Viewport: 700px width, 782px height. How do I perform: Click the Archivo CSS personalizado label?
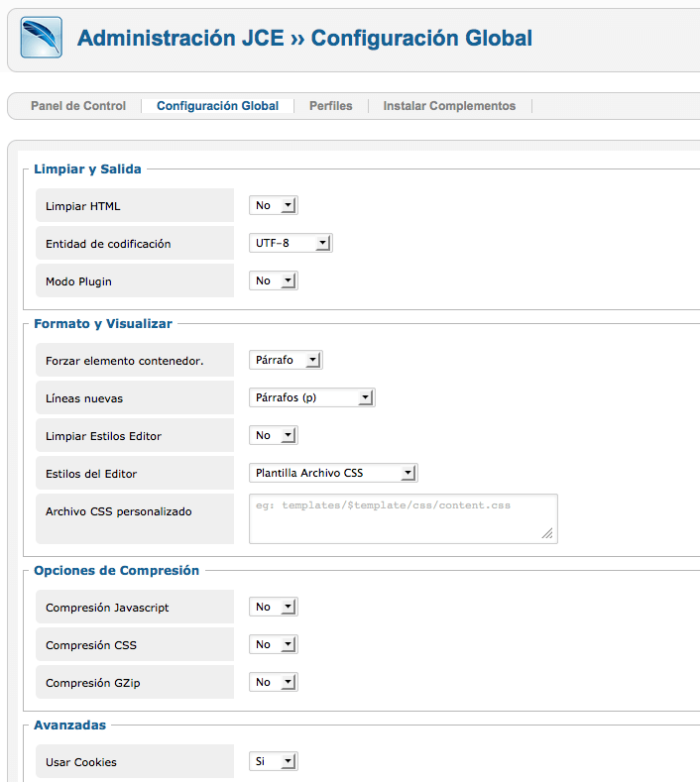tap(118, 511)
